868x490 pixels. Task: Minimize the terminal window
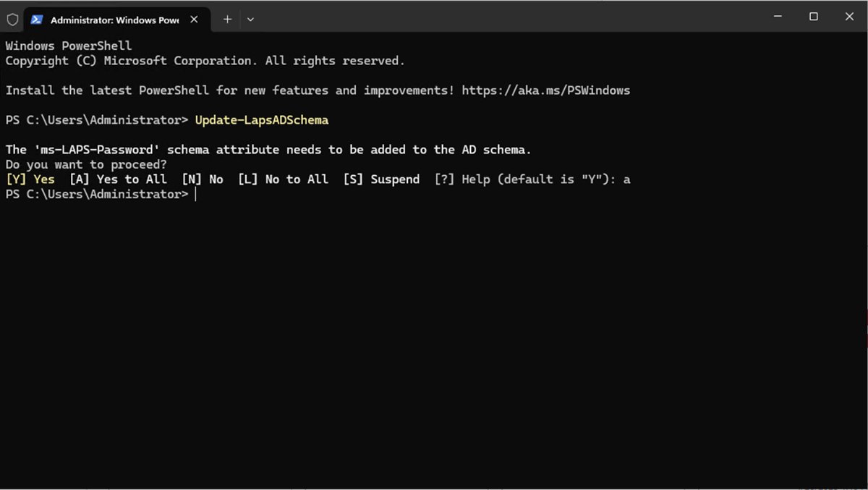pyautogui.click(x=778, y=17)
